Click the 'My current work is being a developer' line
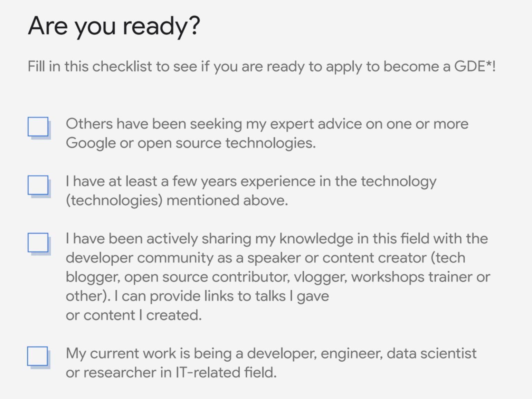This screenshot has width=532, height=399. pyautogui.click(x=271, y=353)
